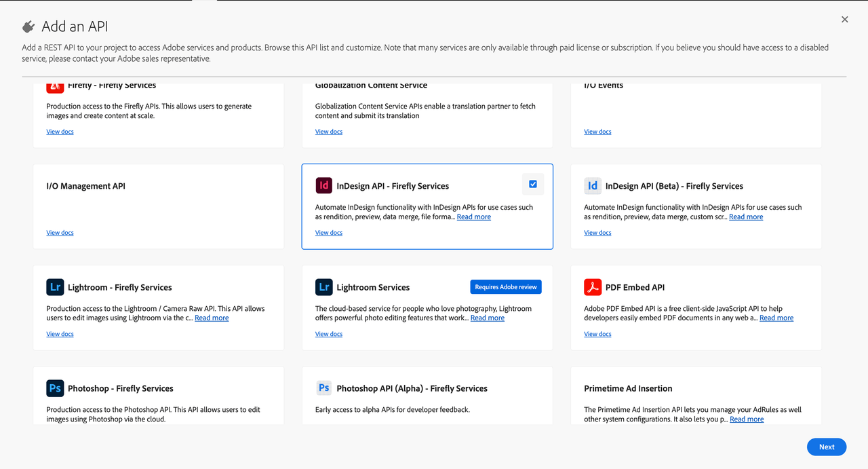This screenshot has height=469, width=868.
Task: Click the Lightroom Services Lr icon
Action: [324, 287]
